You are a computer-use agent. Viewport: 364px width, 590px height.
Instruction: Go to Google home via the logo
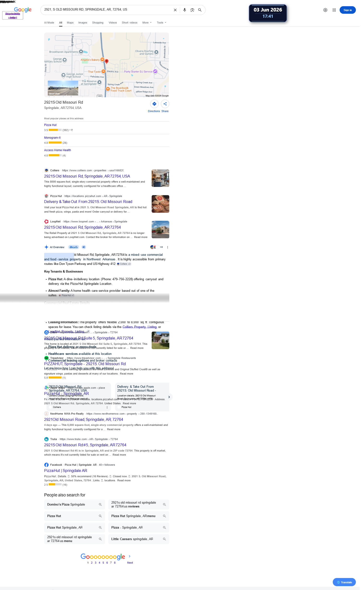tap(23, 10)
